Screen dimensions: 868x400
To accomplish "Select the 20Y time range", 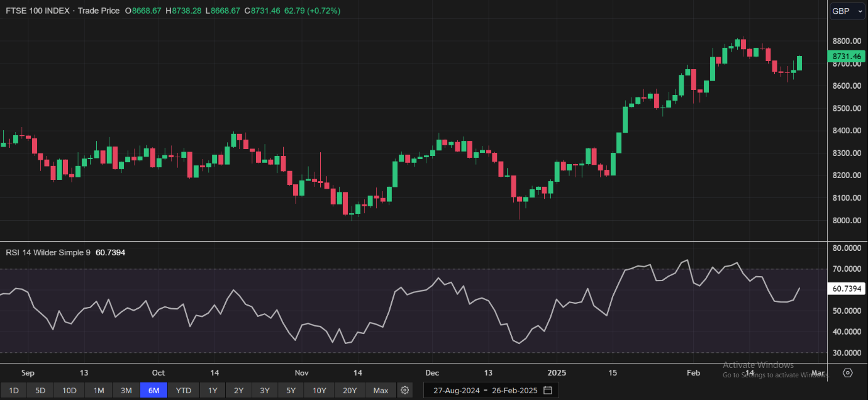I will tap(350, 391).
